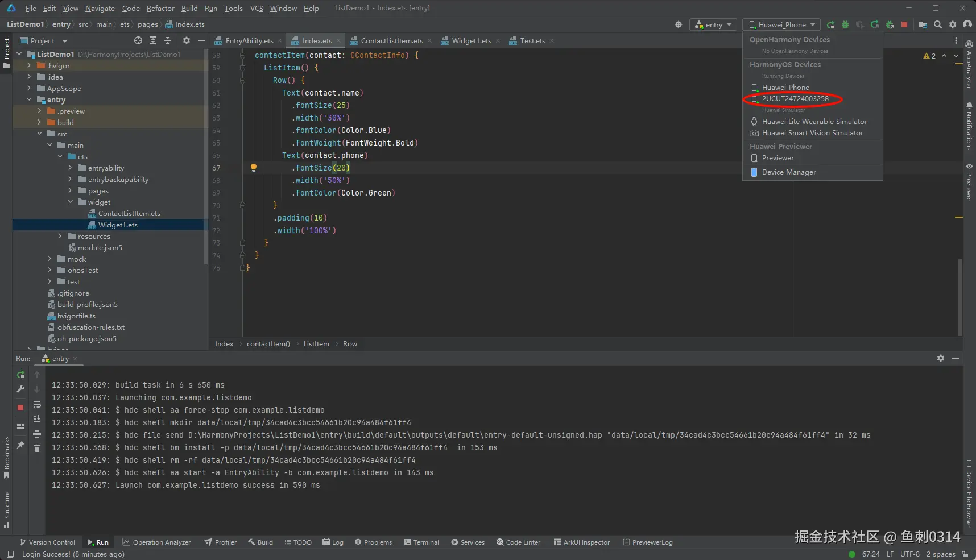Viewport: 976px width, 560px height.
Task: Toggle scroll to end in Run console
Action: 37,419
